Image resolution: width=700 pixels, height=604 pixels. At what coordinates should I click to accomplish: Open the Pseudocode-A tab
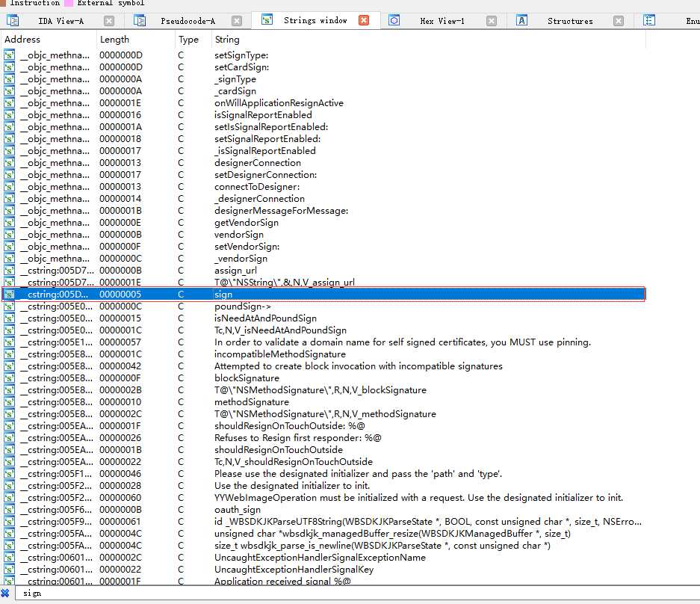(x=188, y=21)
